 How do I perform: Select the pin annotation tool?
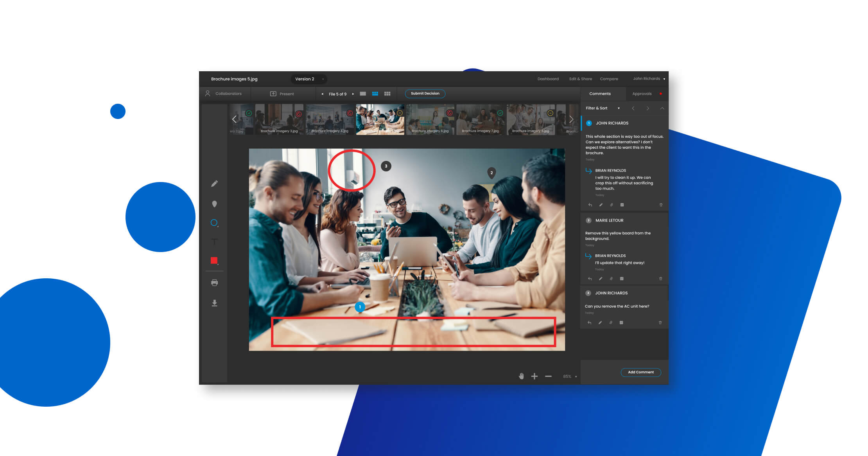(215, 204)
